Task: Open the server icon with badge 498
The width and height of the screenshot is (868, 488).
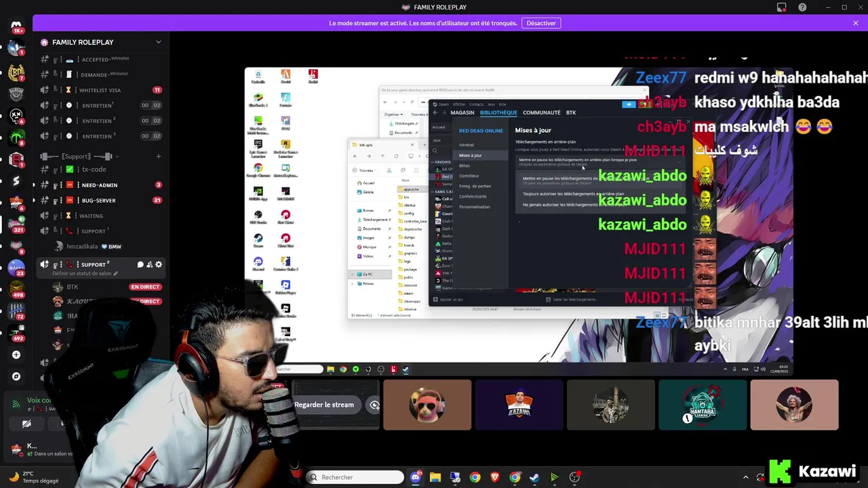Action: (x=16, y=289)
